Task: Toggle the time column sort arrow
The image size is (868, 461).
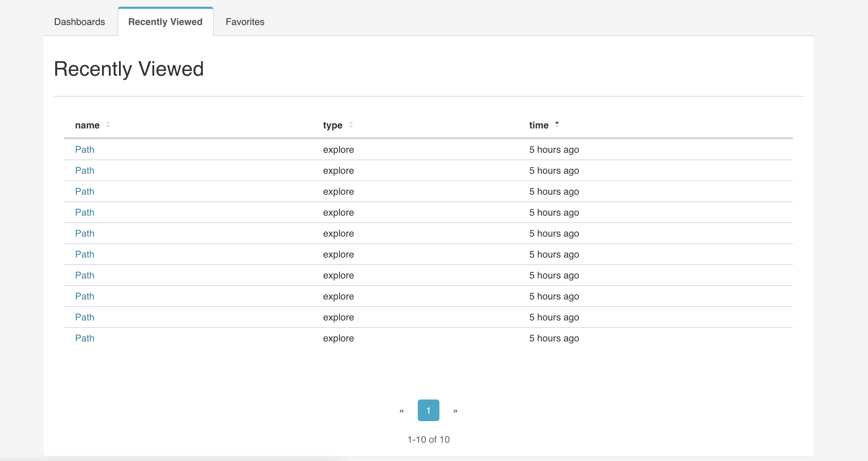Action: pyautogui.click(x=557, y=125)
